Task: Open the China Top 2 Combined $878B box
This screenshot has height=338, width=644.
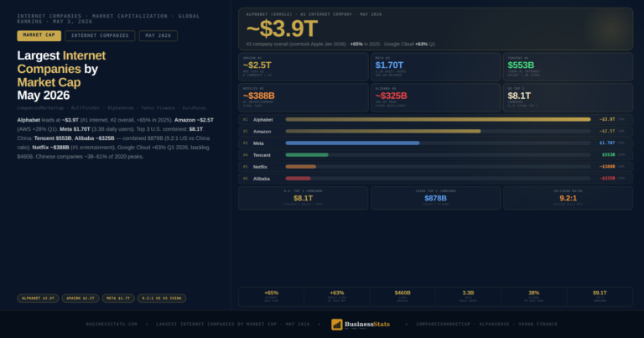Action: pos(435,198)
